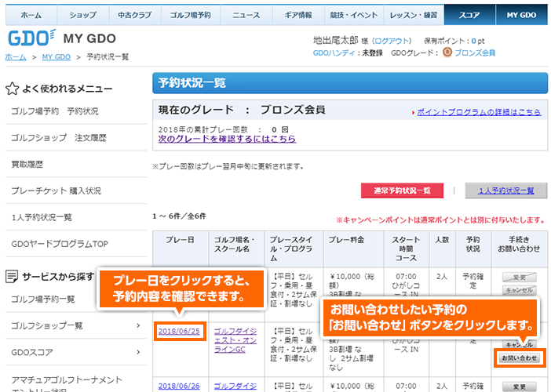Image resolution: width=551 pixels, height=392 pixels.
Task: Click play date 2018/06/25 link
Action: 179,332
